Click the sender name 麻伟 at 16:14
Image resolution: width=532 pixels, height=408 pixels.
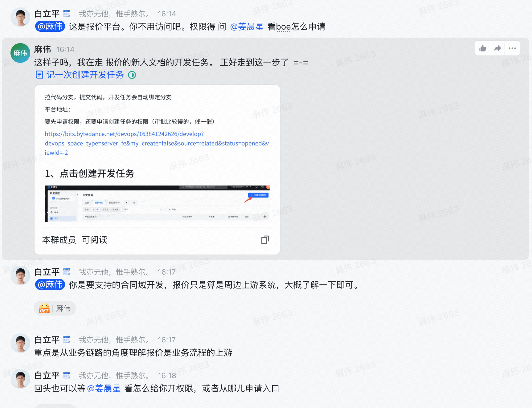click(x=43, y=49)
